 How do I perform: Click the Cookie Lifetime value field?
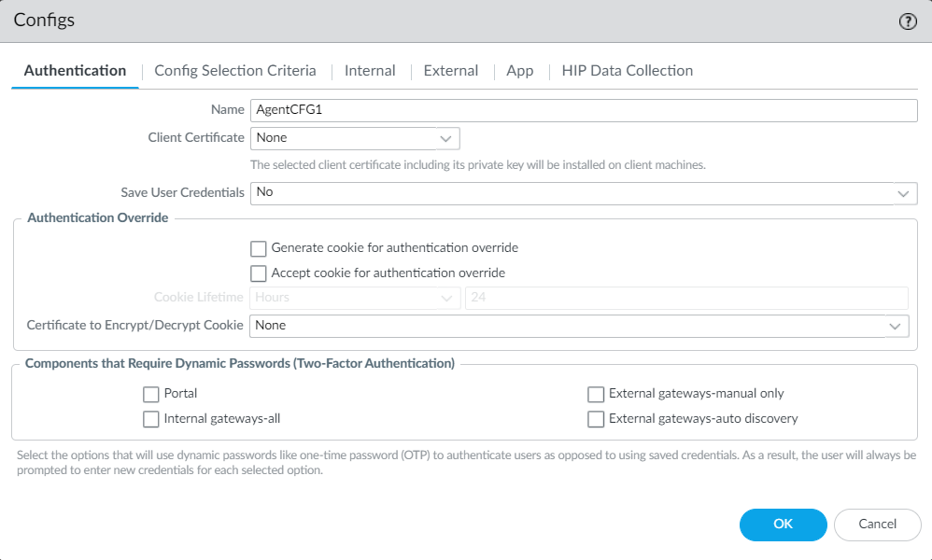pyautogui.click(x=686, y=298)
